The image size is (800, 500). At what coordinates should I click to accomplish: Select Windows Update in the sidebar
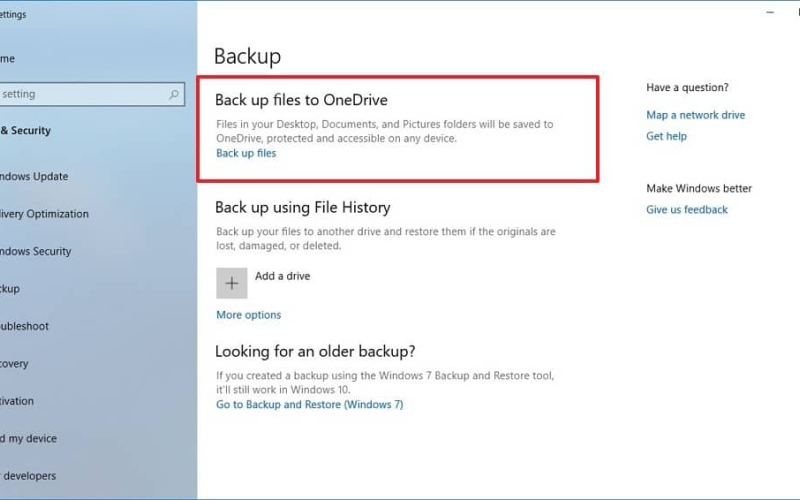pyautogui.click(x=34, y=177)
